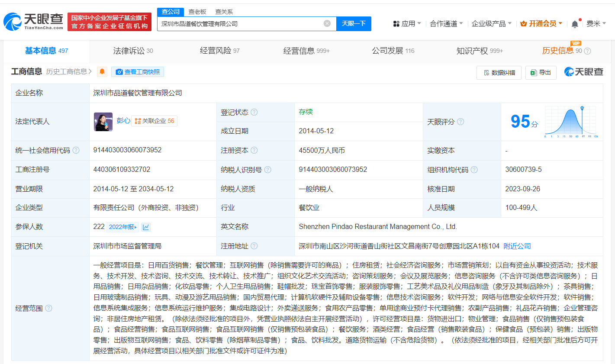
Task: Click 查看工商快照 button
Action: tap(138, 72)
